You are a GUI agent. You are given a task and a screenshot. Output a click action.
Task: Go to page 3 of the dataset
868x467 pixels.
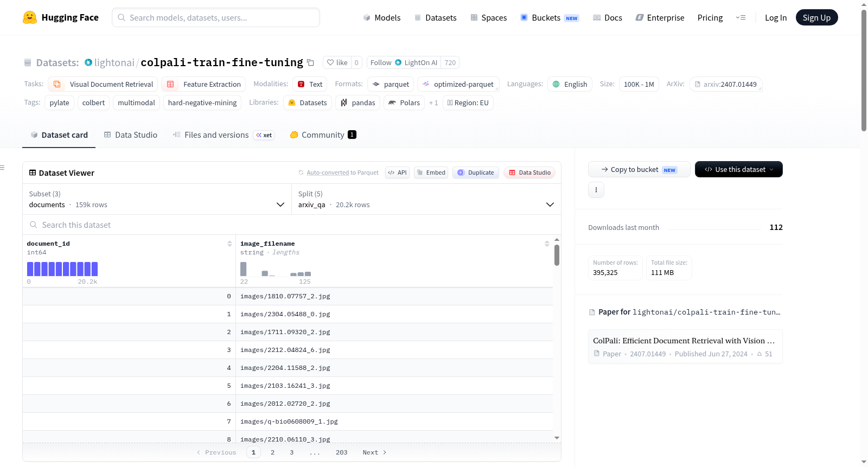(292, 452)
